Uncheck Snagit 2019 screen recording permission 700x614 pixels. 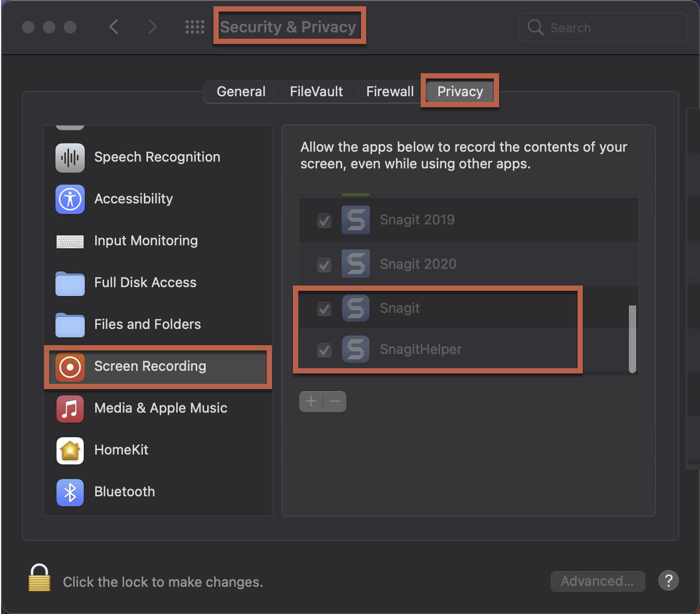324,221
